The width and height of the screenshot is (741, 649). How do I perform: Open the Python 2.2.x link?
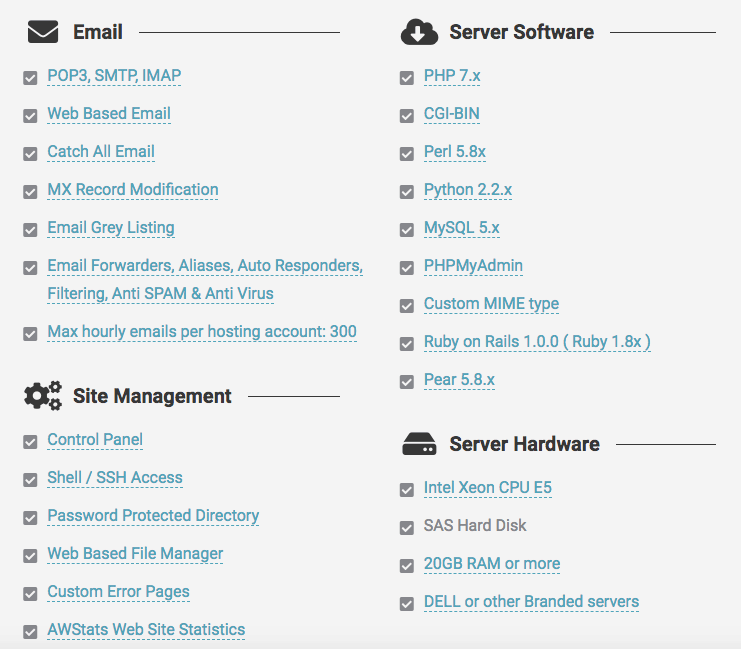click(x=468, y=190)
